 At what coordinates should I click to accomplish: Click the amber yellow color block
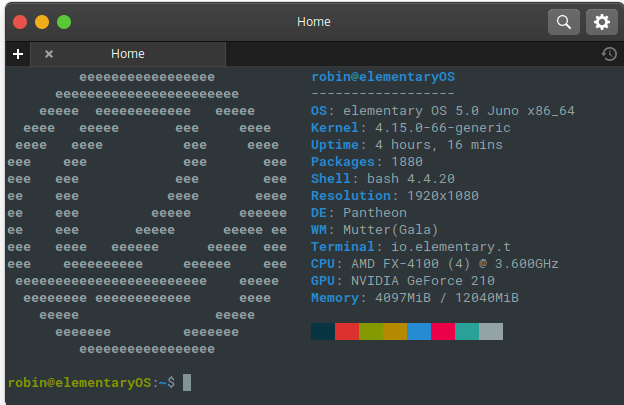pyautogui.click(x=395, y=331)
